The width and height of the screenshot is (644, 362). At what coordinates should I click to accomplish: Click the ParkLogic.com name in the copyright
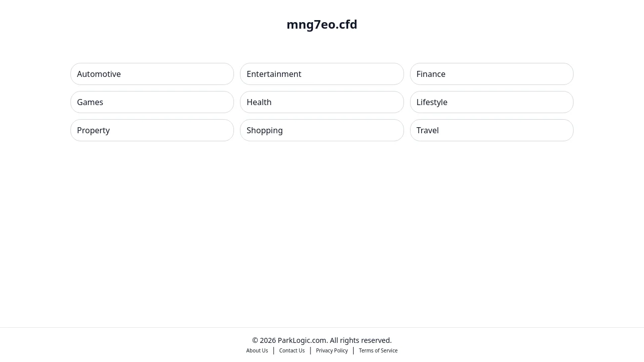[302, 340]
